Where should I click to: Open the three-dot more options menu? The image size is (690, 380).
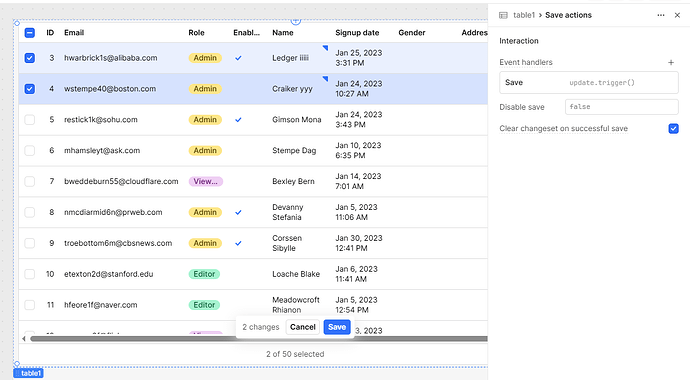(661, 15)
